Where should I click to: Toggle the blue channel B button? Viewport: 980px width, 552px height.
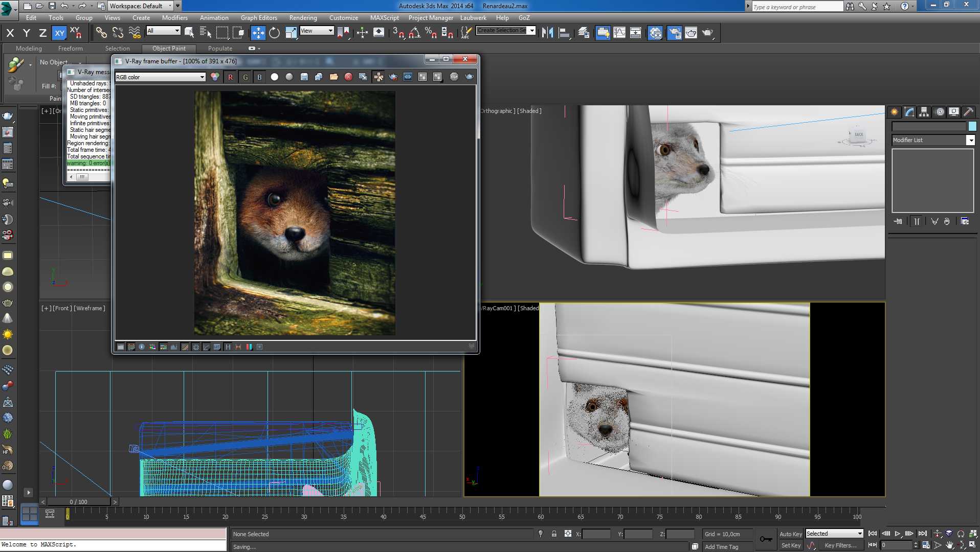(x=259, y=77)
